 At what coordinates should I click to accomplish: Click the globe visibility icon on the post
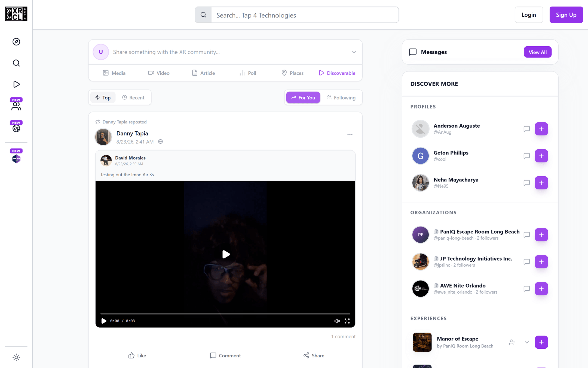(x=161, y=141)
